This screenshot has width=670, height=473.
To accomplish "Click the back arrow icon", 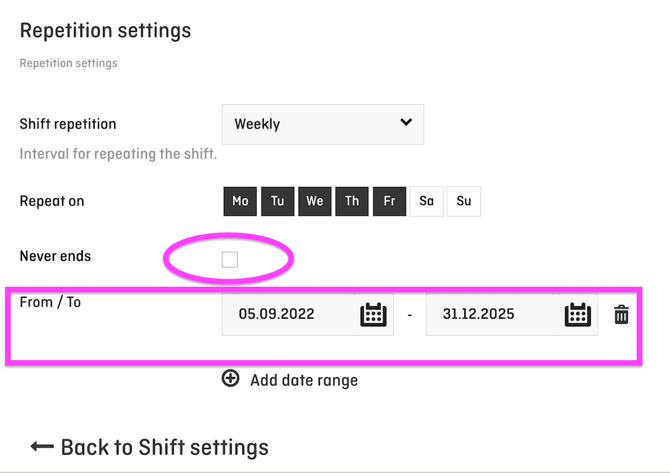I will pos(41,447).
